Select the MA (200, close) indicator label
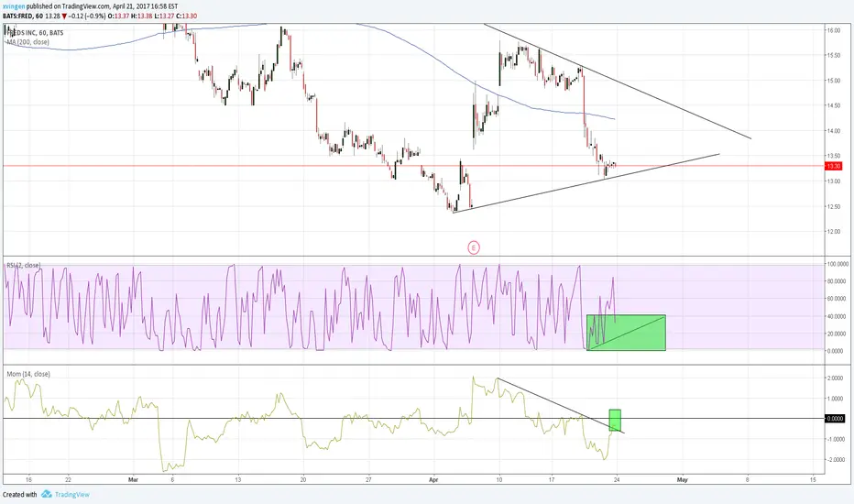Viewport: 854px width, 504px height. click(27, 42)
